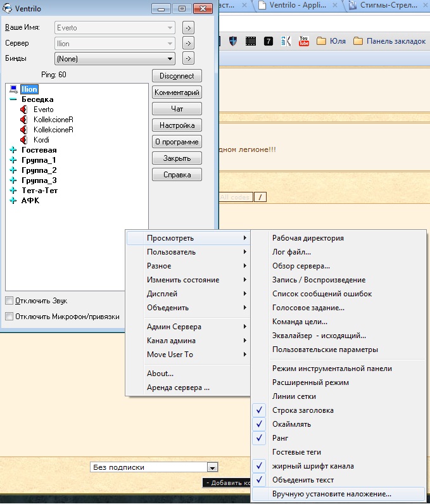This screenshot has width=430, height=504.
Task: Open the Настройка settings button
Action: pos(177,125)
